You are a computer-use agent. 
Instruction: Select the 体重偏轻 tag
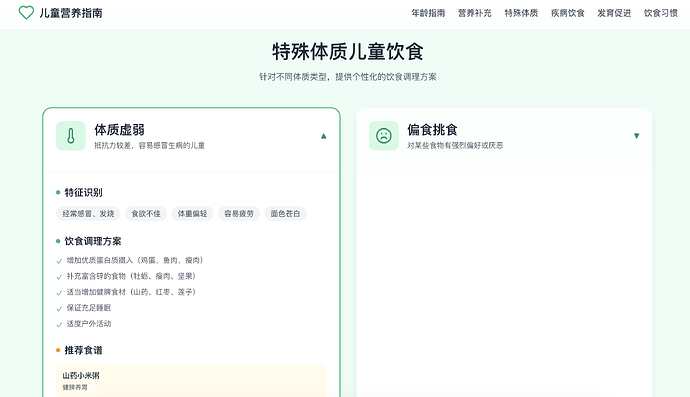192,213
